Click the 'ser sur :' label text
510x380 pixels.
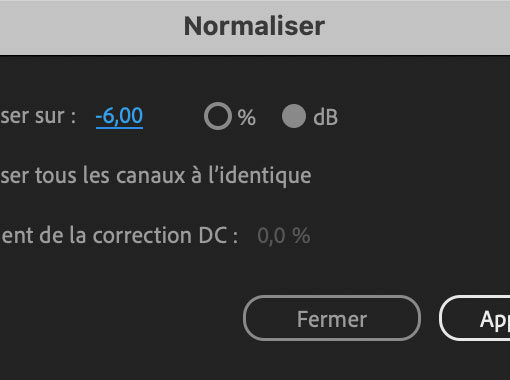coord(38,116)
